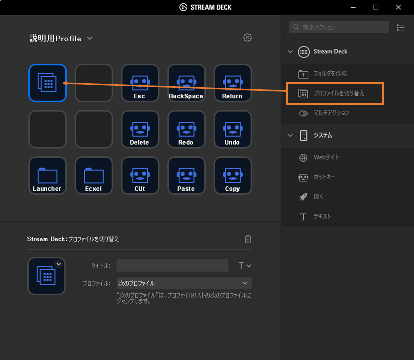Image resolution: width=414 pixels, height=360 pixels.
Task: Collapse the Stream Deck action category
Action: pyautogui.click(x=290, y=52)
